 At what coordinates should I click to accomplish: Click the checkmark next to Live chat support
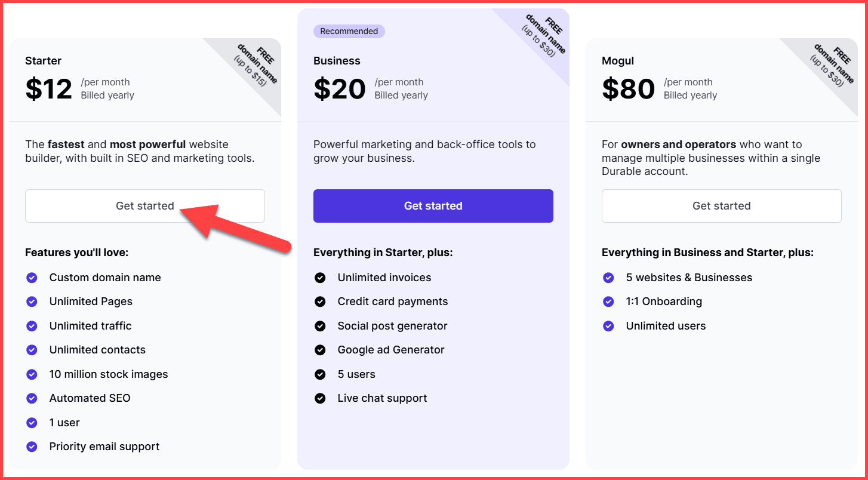(x=320, y=398)
